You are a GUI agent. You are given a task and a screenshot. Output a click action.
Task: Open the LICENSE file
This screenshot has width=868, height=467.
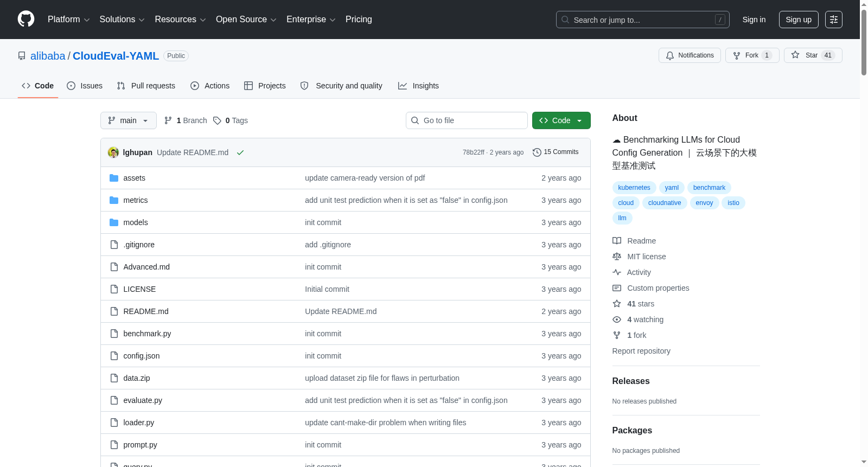[139, 289]
